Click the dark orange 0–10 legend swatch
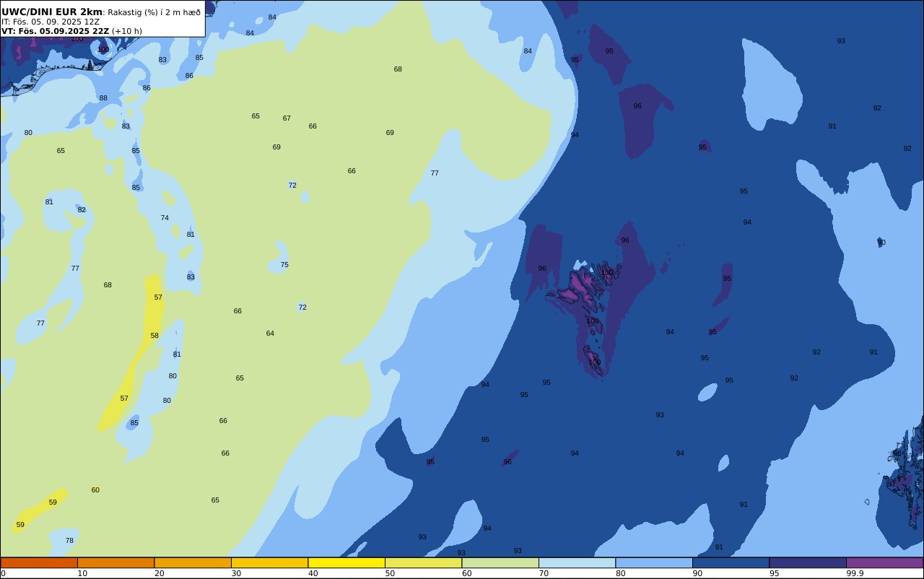The width and height of the screenshot is (924, 579). pyautogui.click(x=39, y=562)
